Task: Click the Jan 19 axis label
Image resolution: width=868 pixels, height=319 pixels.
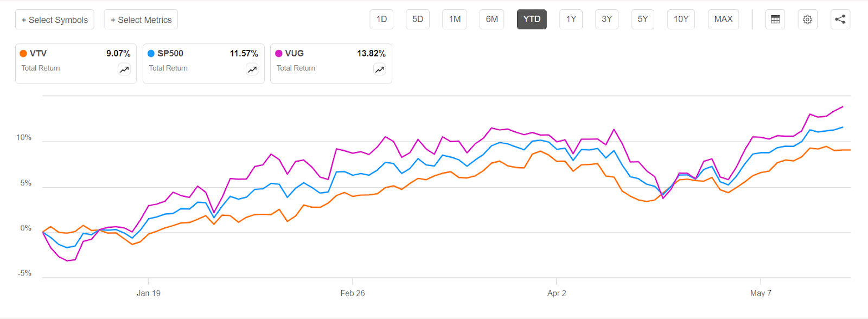Action: point(148,293)
